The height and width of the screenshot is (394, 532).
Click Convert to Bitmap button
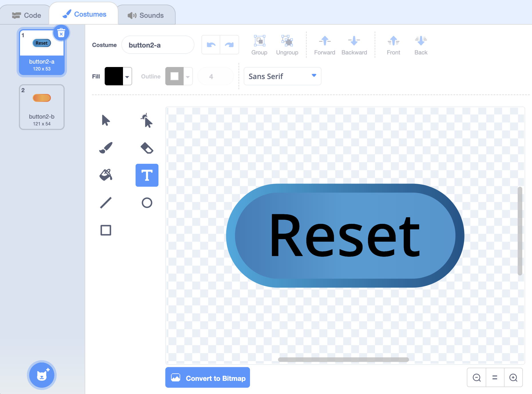(208, 378)
